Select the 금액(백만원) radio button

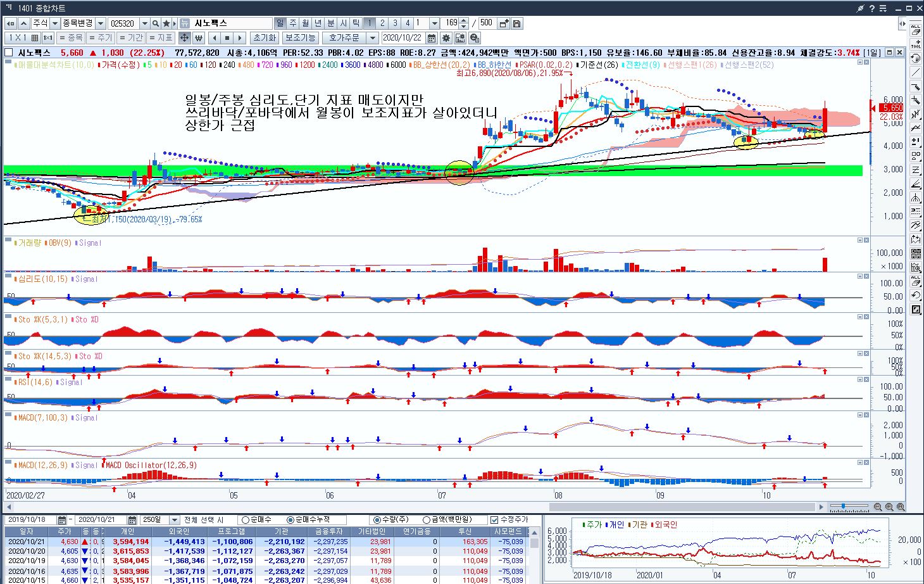point(427,520)
